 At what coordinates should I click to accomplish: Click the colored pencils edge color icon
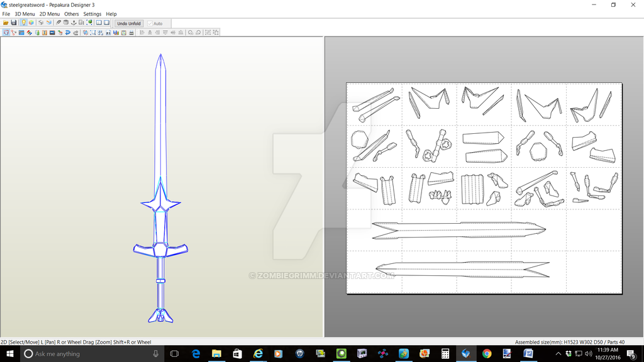[x=29, y=33]
